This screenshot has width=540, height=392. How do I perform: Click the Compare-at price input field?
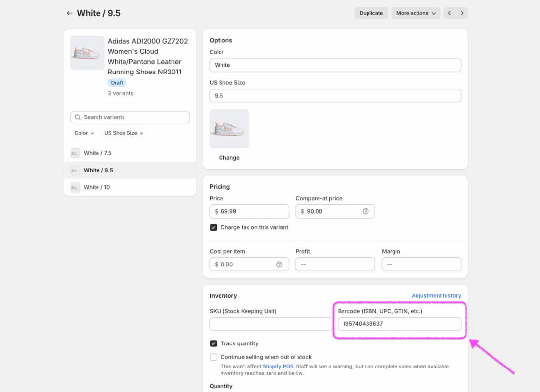point(335,212)
